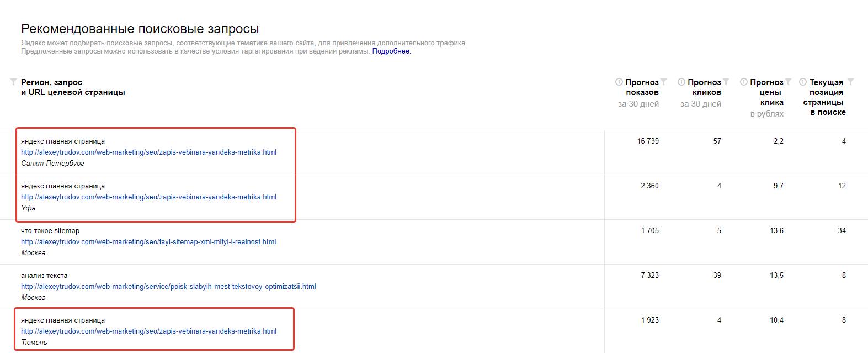Open filter funnel for 'Прогноз кликов' column
Screen dimensions: 868x353
click(726, 82)
